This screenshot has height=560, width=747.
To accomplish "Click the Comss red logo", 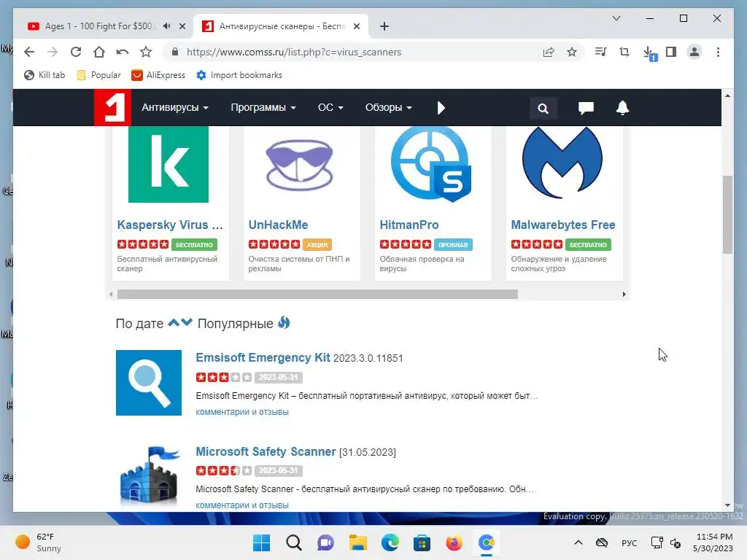I will pos(112,107).
